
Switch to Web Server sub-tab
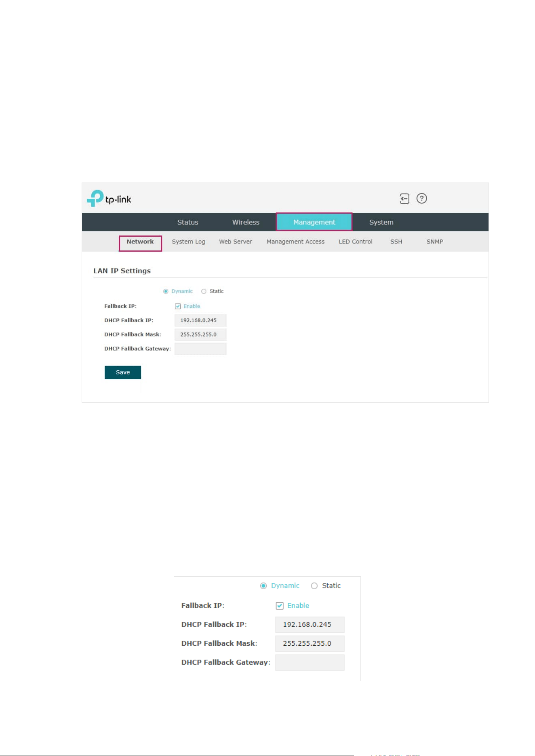tap(235, 241)
